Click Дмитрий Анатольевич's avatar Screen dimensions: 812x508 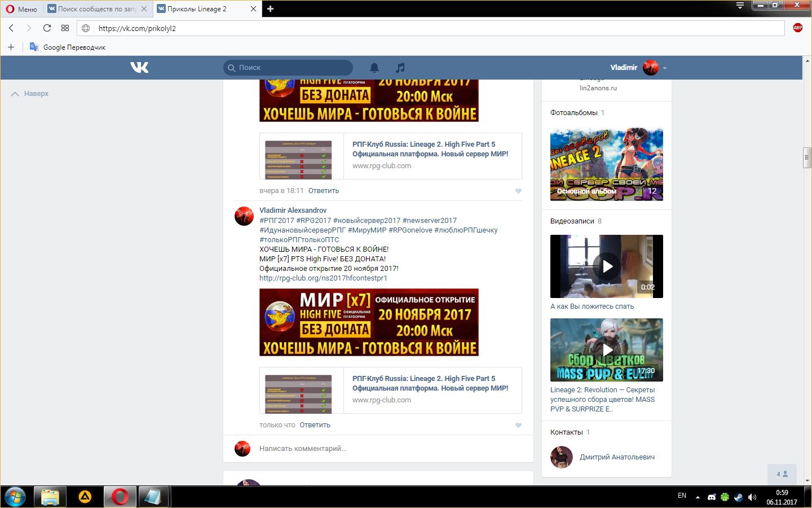click(562, 457)
